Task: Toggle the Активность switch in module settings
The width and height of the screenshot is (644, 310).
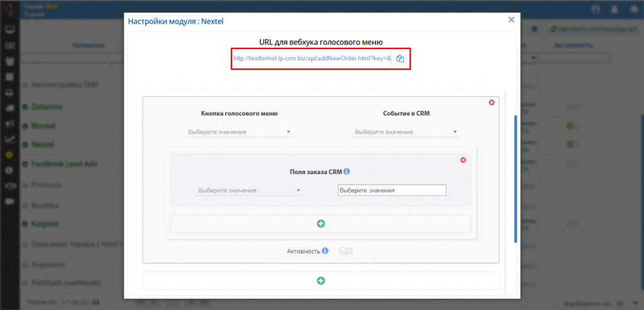Action: click(x=346, y=251)
